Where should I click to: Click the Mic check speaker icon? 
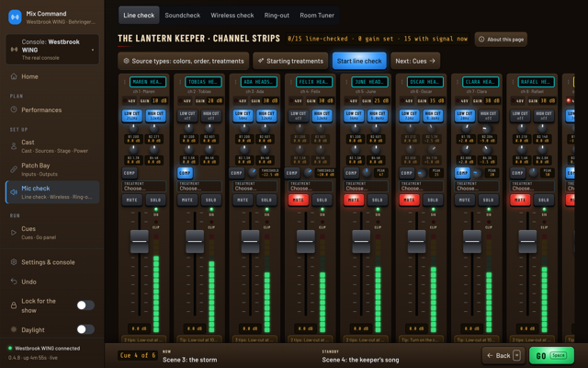pyautogui.click(x=14, y=192)
